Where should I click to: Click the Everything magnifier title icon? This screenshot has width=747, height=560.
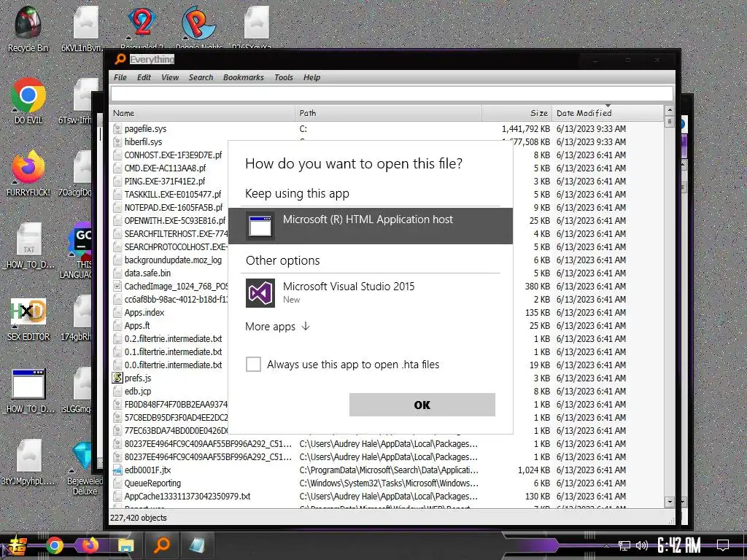tap(120, 59)
